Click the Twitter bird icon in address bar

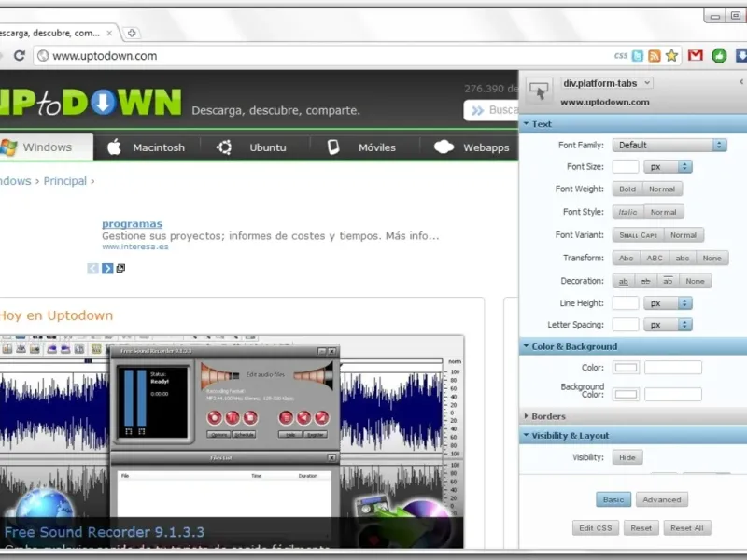pos(638,56)
